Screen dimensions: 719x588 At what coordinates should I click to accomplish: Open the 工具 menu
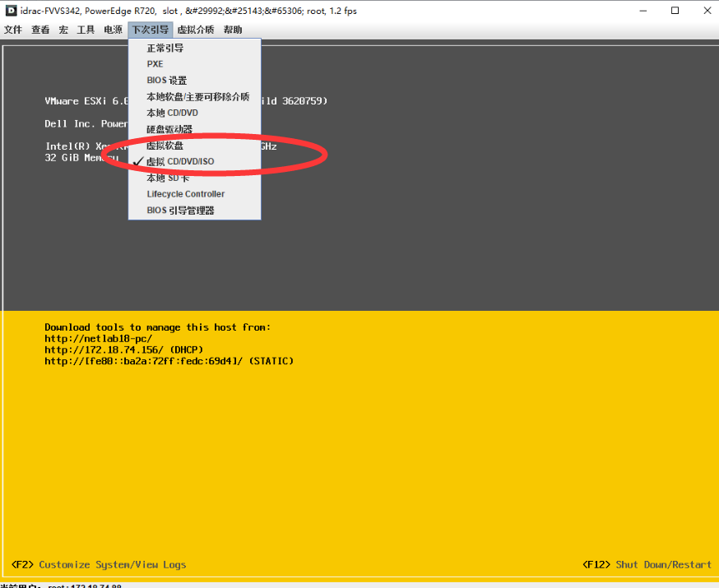click(x=86, y=30)
